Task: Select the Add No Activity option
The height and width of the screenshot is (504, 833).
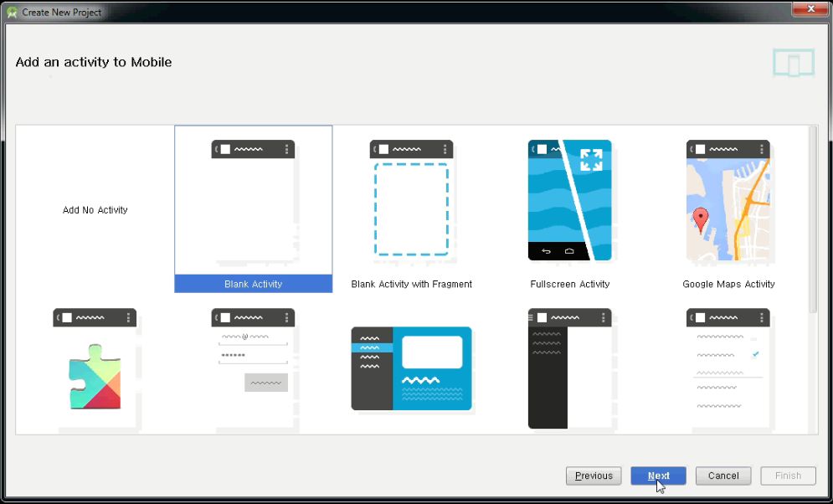Action: tap(95, 210)
